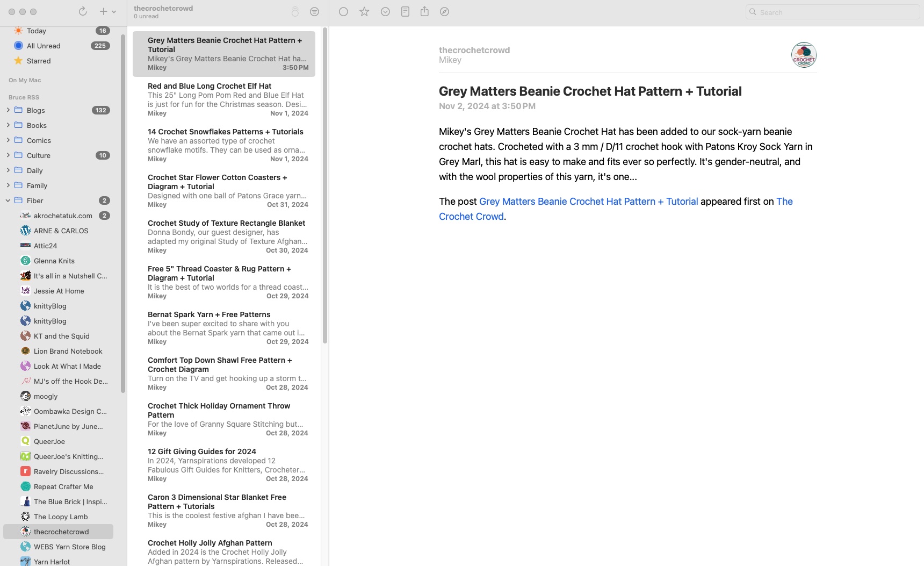Open PlanetJune by June feed
Viewport: 924px width, 566px height.
[x=58, y=426]
